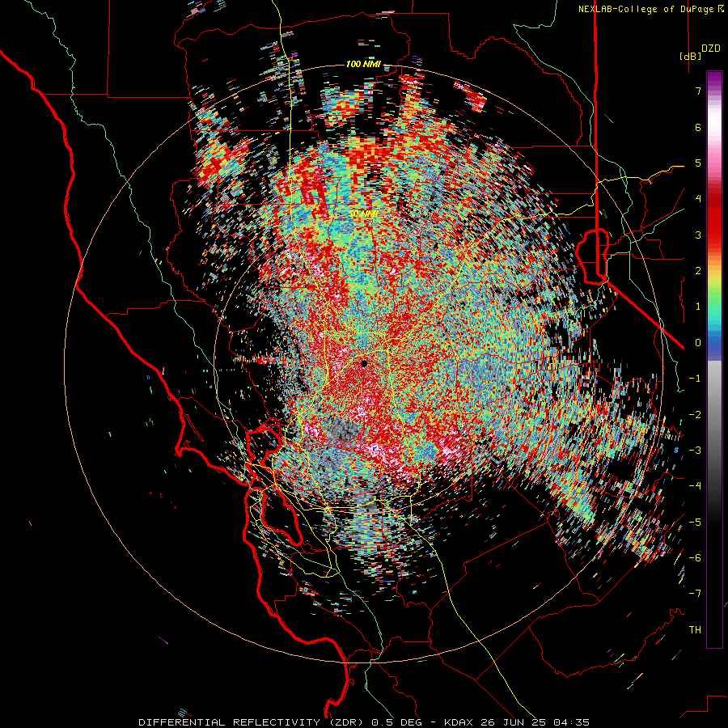The width and height of the screenshot is (728, 728).
Task: Click the 0 value on the legend
Action: coord(698,343)
